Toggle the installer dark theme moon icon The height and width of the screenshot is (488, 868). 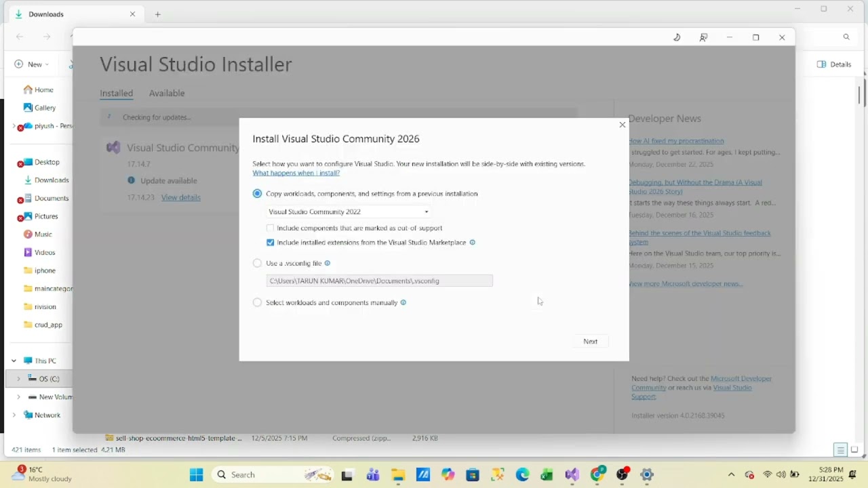coord(677,37)
